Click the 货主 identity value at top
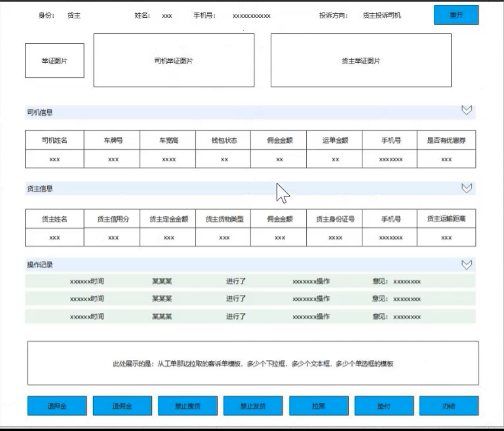 [74, 16]
